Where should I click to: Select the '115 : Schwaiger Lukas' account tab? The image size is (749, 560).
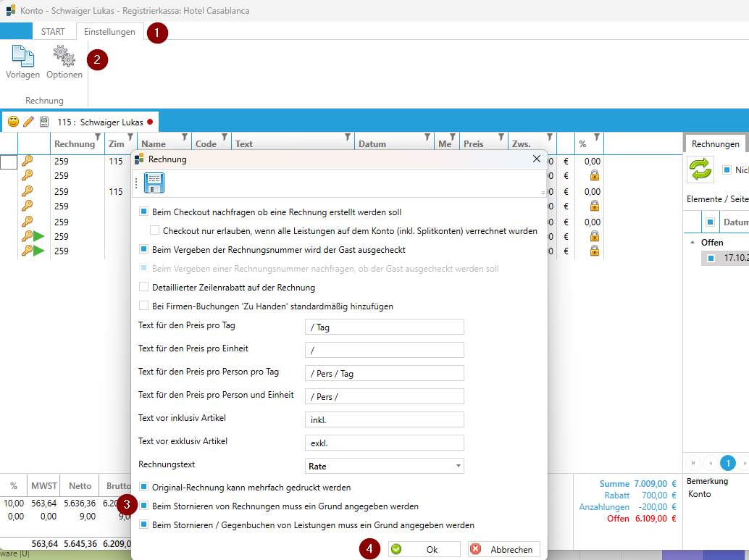click(80, 122)
